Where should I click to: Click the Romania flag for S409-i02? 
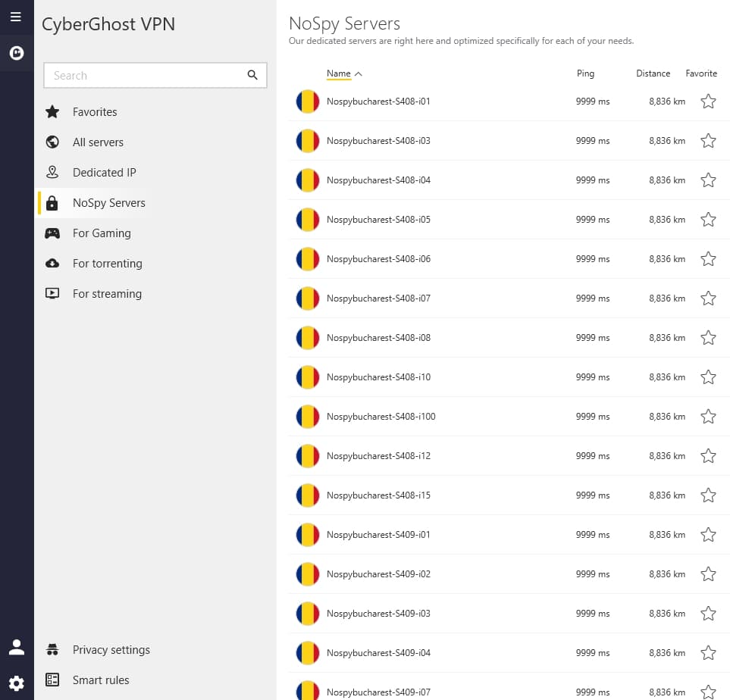point(308,574)
